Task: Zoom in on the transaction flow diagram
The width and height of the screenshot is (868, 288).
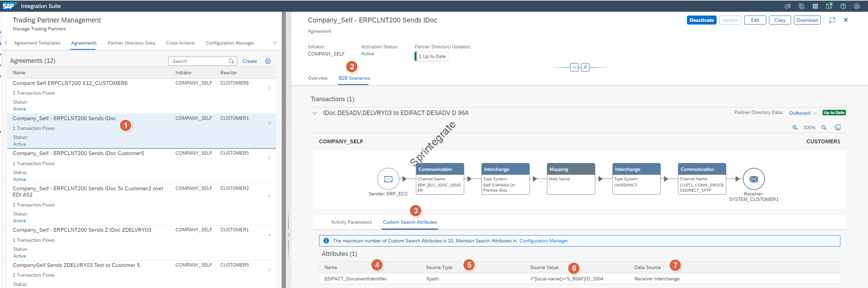Action: point(795,127)
